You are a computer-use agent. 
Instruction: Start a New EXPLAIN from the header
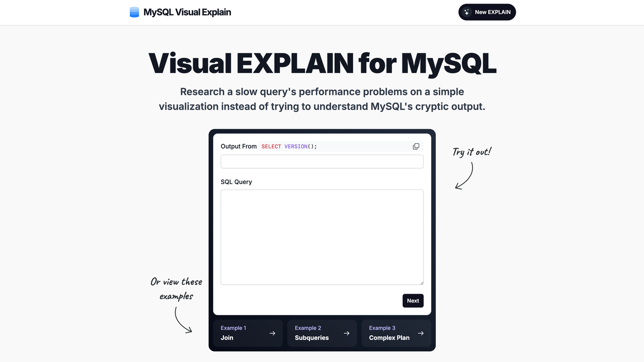point(487,12)
